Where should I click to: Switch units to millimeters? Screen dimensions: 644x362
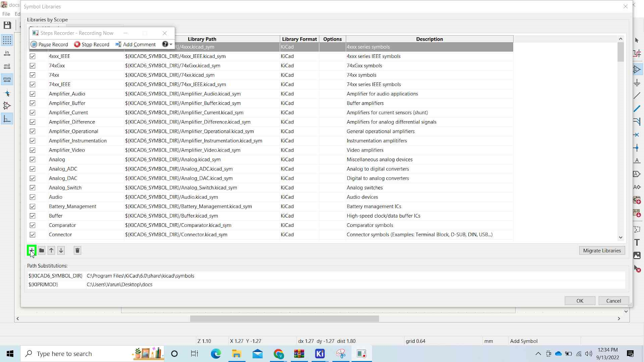click(7, 79)
